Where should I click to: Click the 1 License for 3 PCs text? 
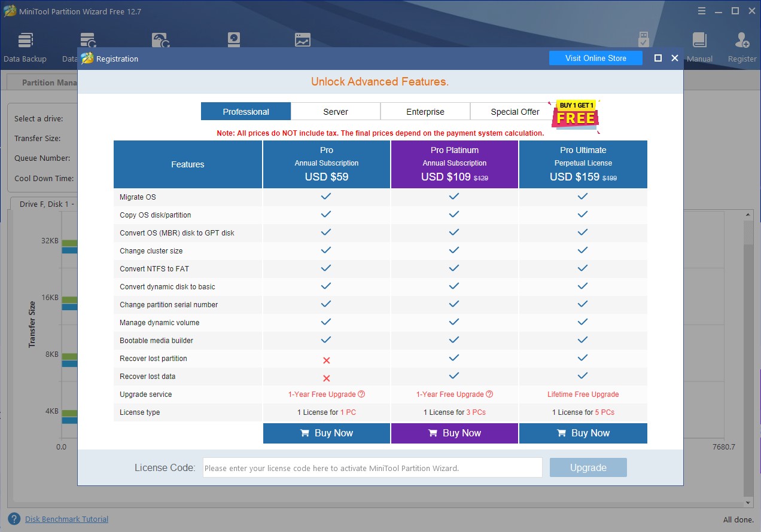click(x=455, y=412)
